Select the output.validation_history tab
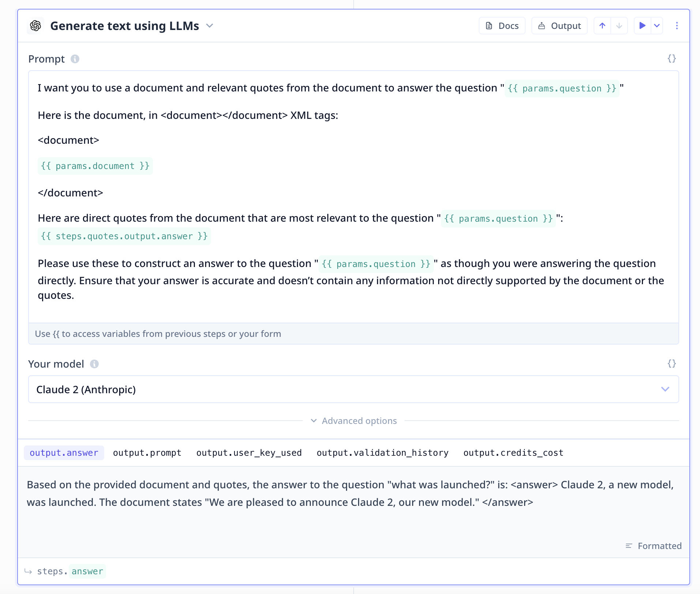The image size is (700, 594). pyautogui.click(x=382, y=453)
